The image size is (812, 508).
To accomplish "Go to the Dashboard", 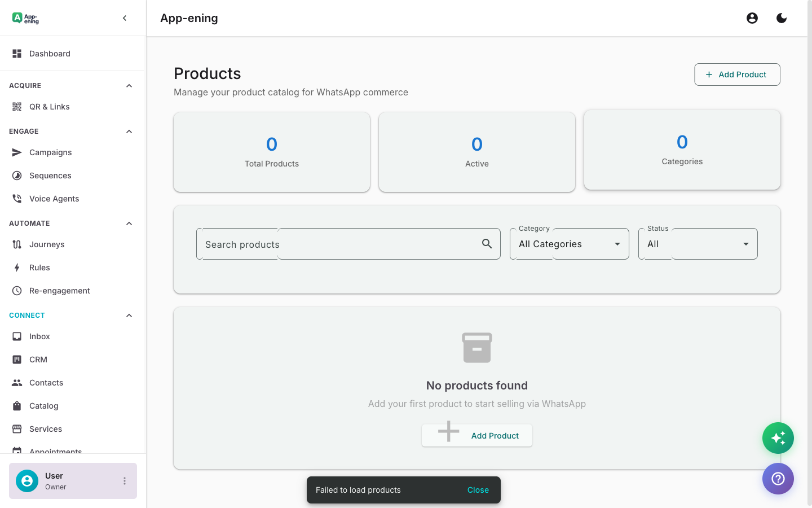I will (49, 53).
